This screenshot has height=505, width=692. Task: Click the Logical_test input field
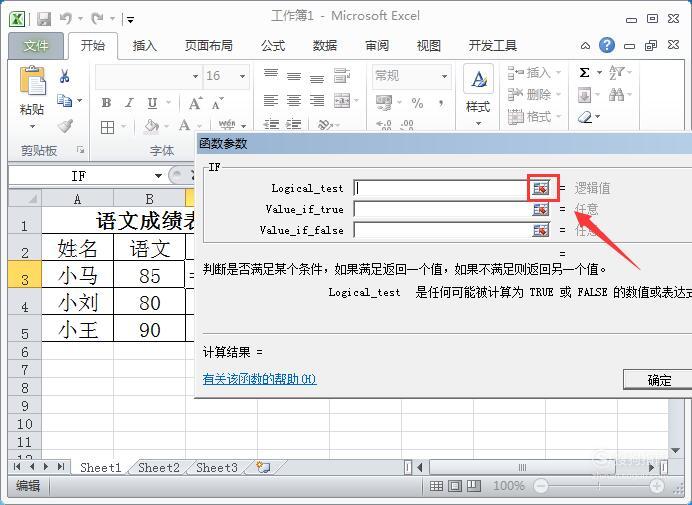(x=443, y=188)
